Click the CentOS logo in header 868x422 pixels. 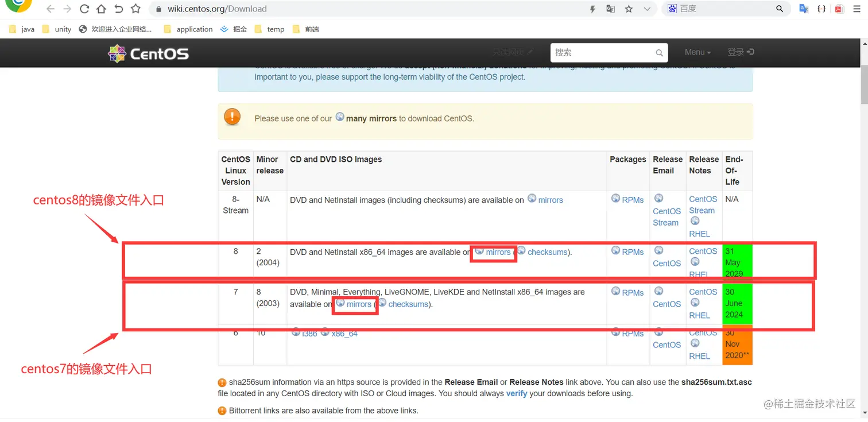[x=148, y=53]
